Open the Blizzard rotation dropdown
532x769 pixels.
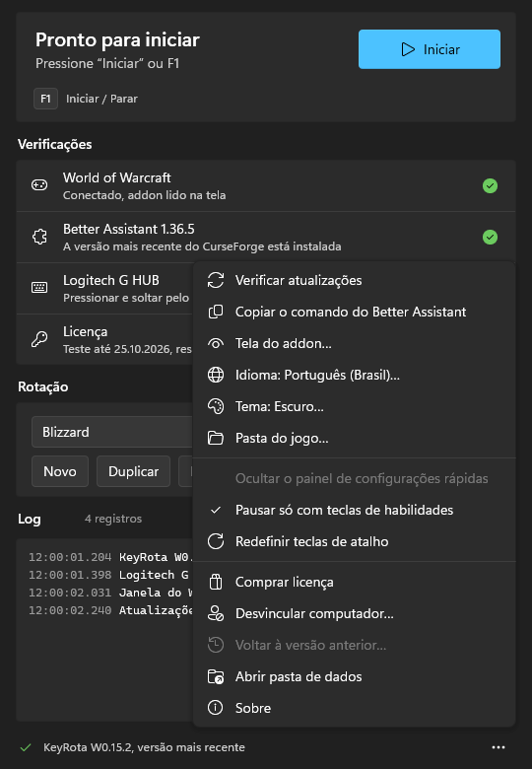pos(112,432)
